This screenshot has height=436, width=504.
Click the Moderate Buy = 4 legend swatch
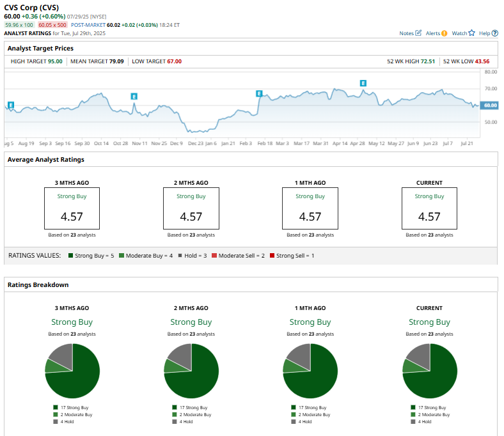121,256
